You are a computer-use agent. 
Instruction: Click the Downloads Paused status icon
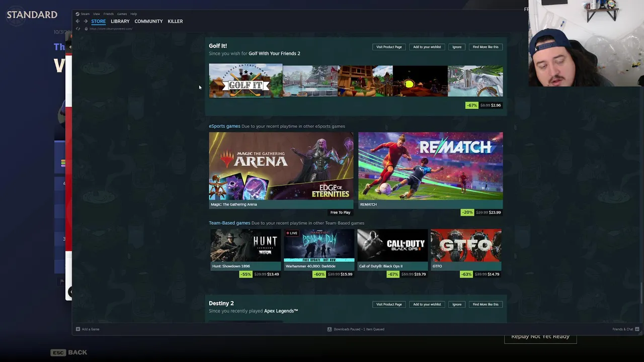click(x=330, y=329)
